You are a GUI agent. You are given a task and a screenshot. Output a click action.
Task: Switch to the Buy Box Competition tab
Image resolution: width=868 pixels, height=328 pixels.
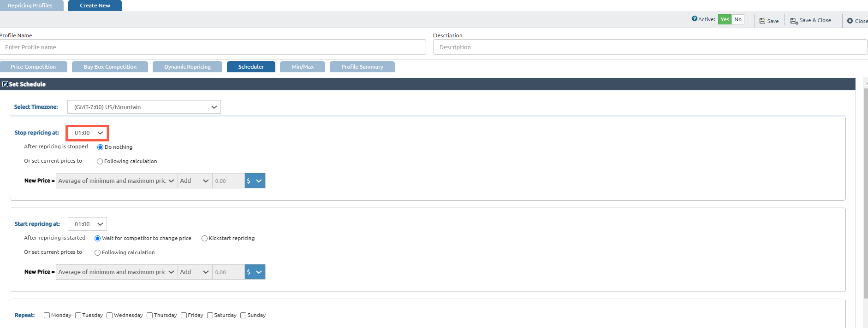[x=110, y=67]
